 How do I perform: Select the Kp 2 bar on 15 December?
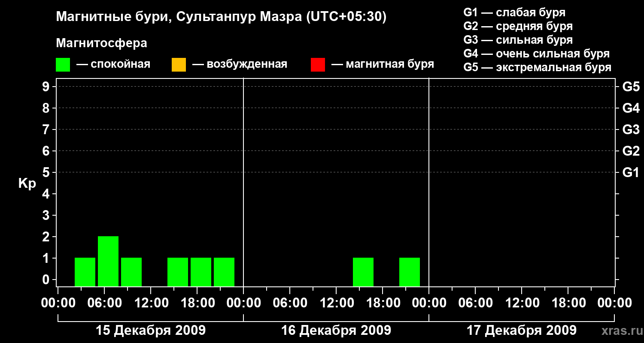(x=108, y=261)
